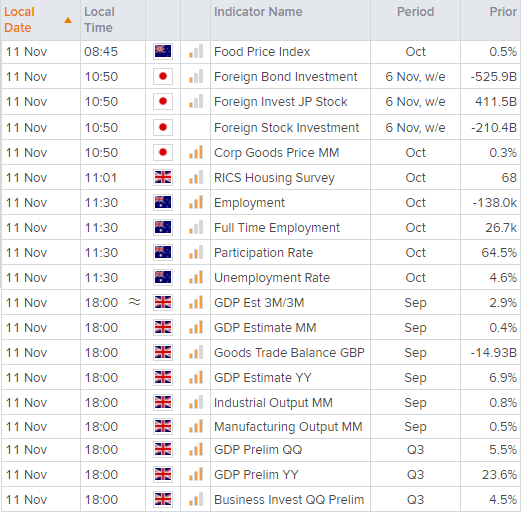This screenshot has width=521, height=513.
Task: Open the GDP Estimate MM indicator
Action: point(265,328)
